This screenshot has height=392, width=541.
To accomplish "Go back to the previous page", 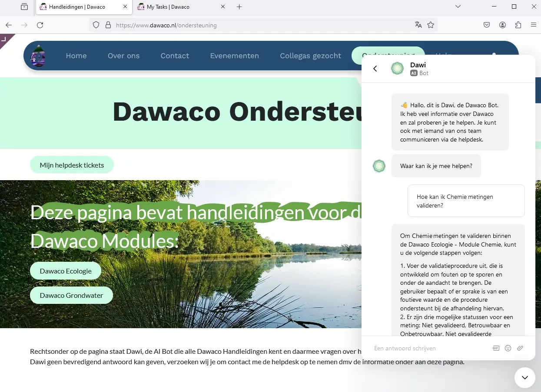I will click(9, 25).
